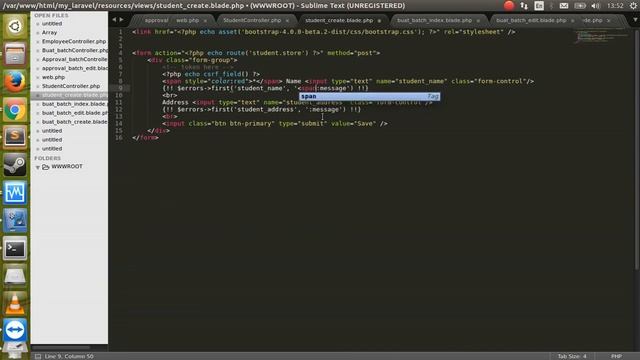The image size is (640, 360).
Task: Close the web.php tab
Action: tap(205, 20)
